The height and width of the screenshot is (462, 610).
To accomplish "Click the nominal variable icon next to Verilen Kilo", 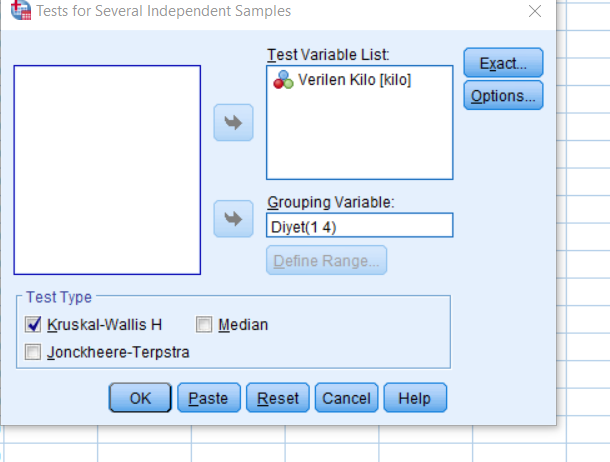I will pyautogui.click(x=283, y=80).
